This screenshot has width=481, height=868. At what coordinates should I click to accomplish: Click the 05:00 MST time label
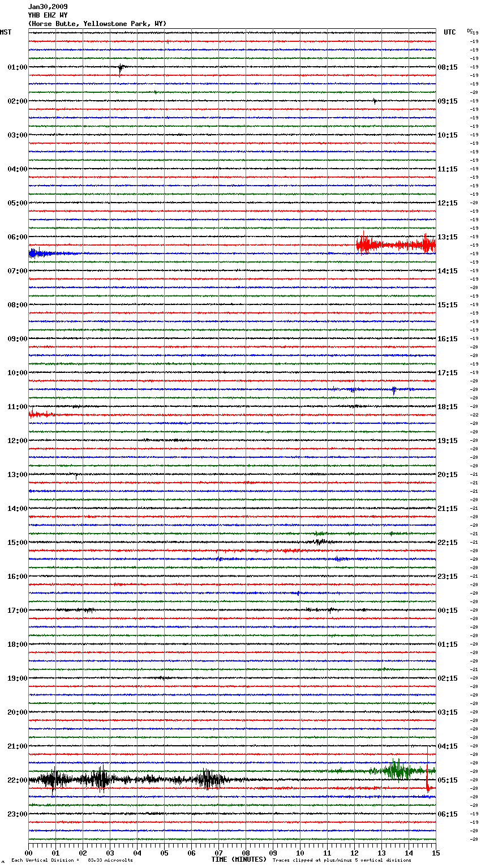18,203
